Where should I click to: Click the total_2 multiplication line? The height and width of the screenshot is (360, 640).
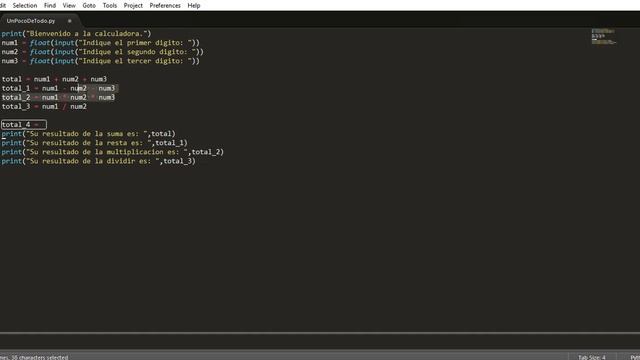click(58, 97)
